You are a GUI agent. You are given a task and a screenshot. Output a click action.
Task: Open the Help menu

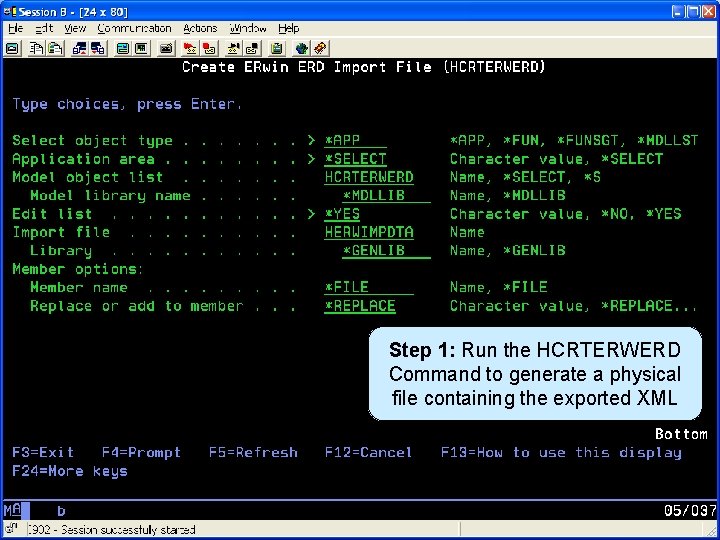(288, 28)
